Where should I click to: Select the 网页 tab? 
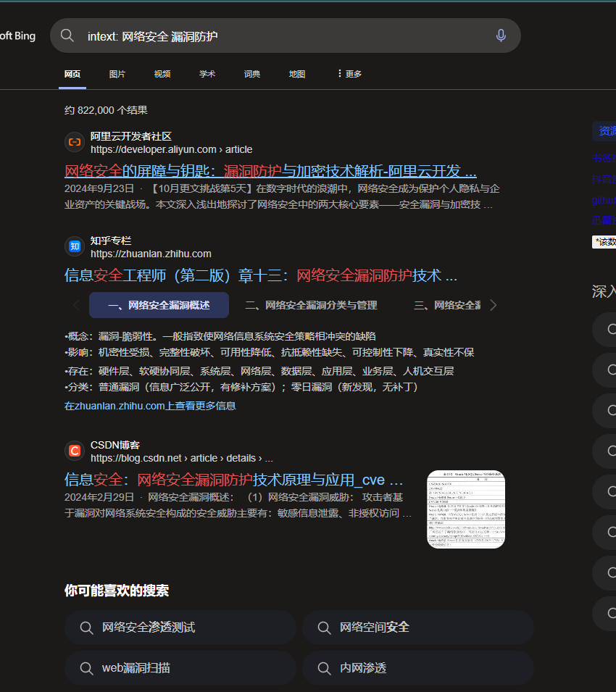(72, 74)
